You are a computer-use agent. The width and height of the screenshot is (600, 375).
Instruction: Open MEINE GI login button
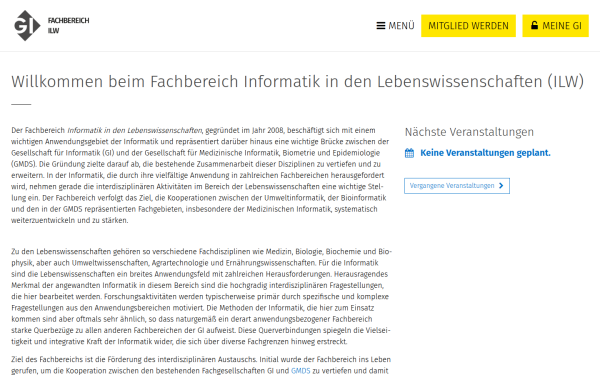click(x=556, y=26)
